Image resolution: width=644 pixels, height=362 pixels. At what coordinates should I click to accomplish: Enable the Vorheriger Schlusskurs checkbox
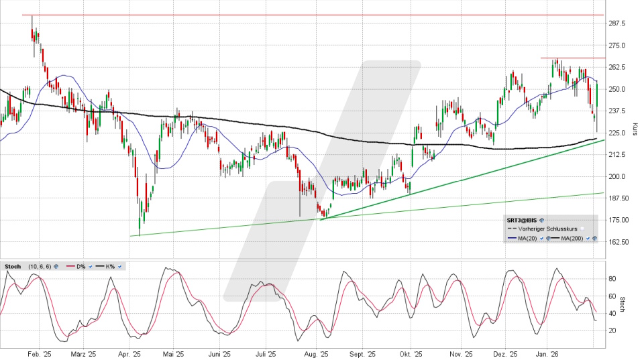[582, 229]
